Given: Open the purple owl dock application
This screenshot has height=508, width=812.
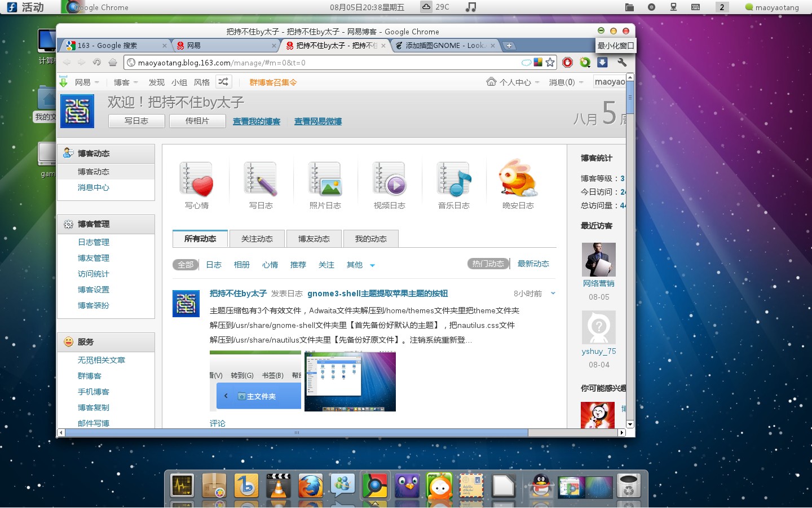Looking at the screenshot, I should [407, 486].
